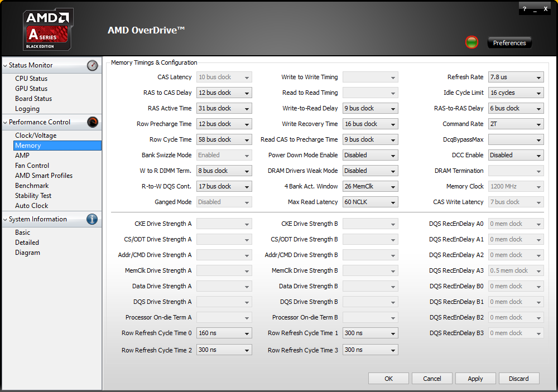Click the AMD A-Series Black Edition logo

click(47, 29)
